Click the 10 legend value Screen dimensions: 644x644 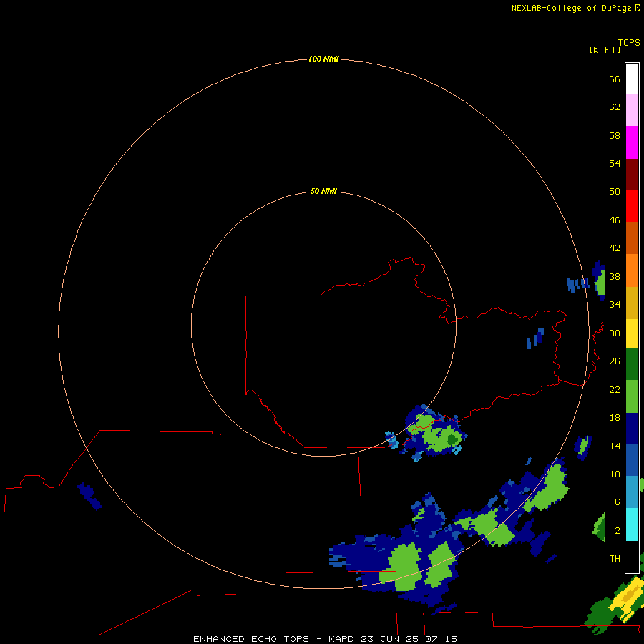[x=615, y=474]
